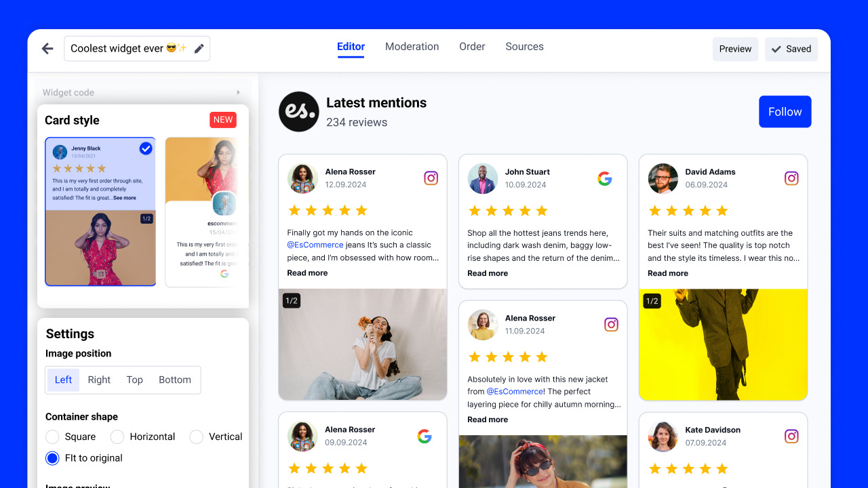The width and height of the screenshot is (868, 488).
Task: Click 1/2 counter on Alena Rosser sitting photo
Action: 292,300
